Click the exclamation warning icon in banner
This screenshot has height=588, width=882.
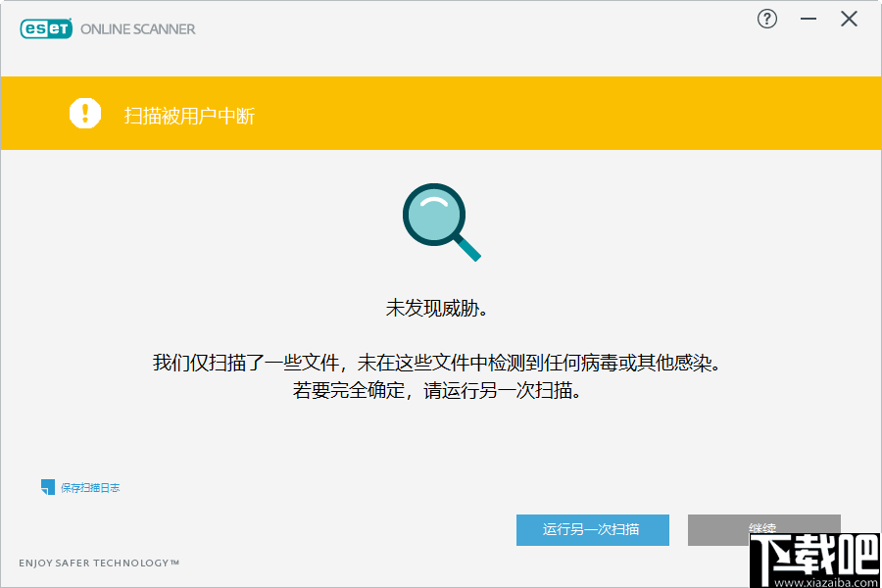click(85, 113)
